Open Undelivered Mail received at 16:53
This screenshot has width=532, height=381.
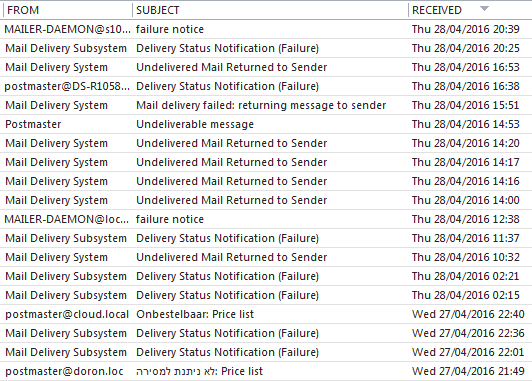pos(266,67)
